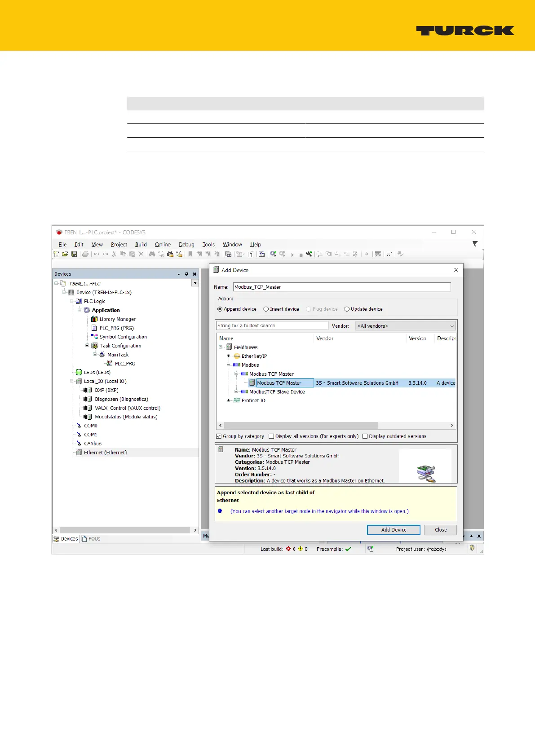Click the horizontal scrollbar of the device list
The image size is (535, 756).
click(x=301, y=425)
